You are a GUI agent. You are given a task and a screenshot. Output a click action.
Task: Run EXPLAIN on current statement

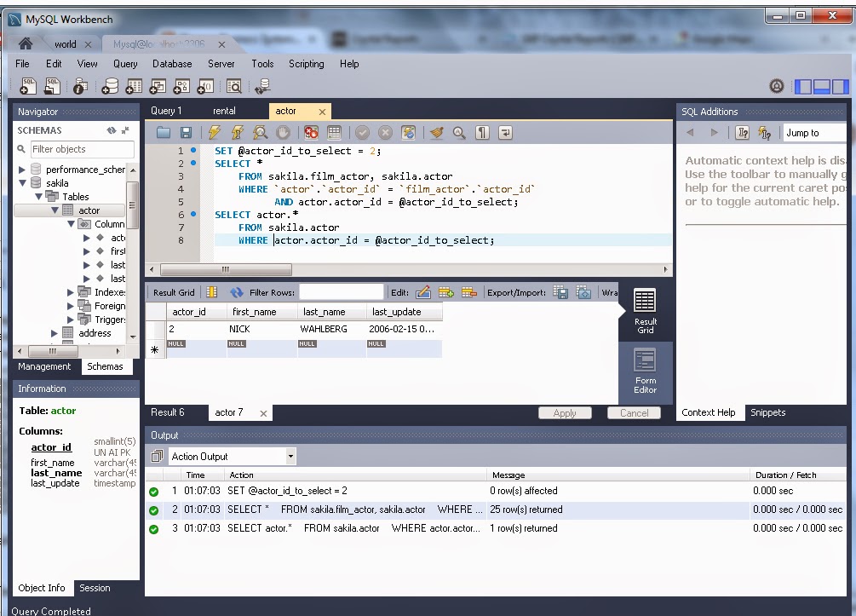[x=260, y=132]
